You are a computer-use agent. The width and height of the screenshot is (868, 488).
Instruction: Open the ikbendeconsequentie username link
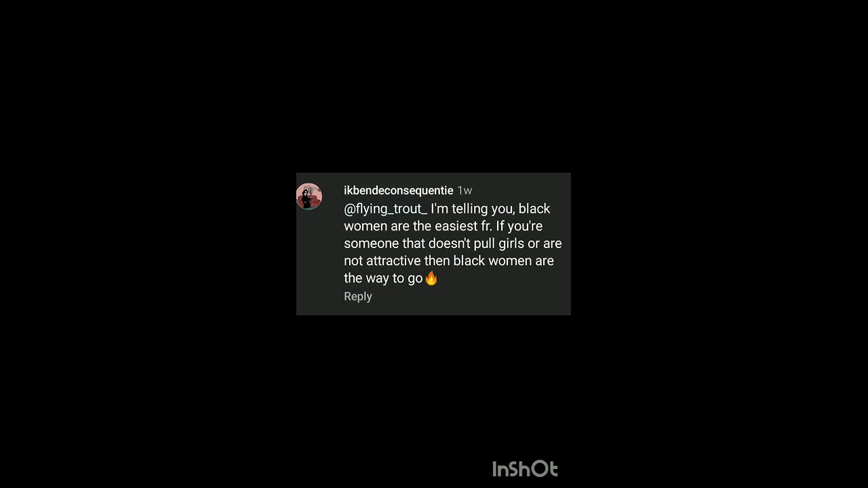click(398, 190)
